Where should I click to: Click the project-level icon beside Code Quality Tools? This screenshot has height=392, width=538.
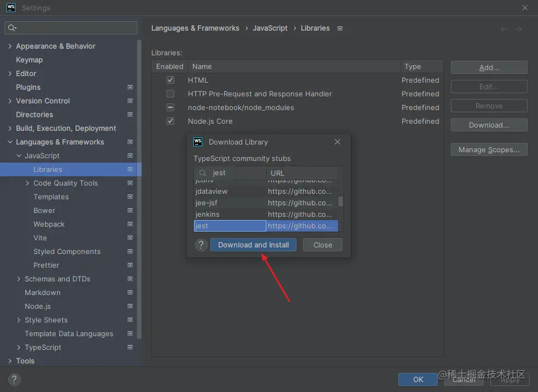tap(130, 183)
